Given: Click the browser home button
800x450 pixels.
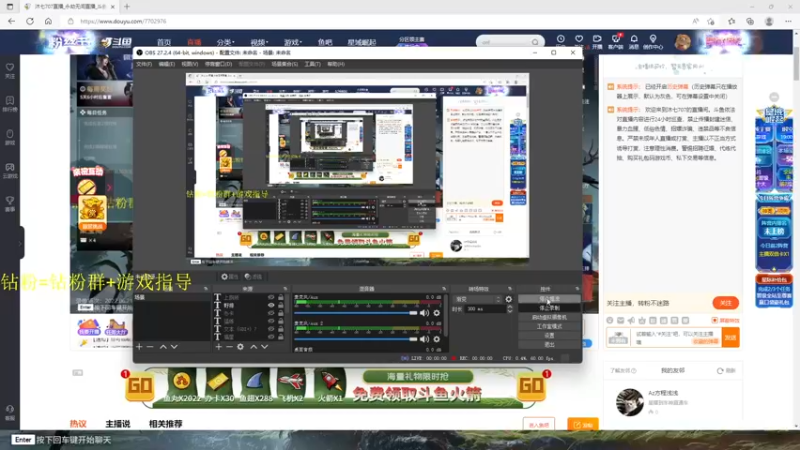Looking at the screenshot, I should (x=48, y=21).
